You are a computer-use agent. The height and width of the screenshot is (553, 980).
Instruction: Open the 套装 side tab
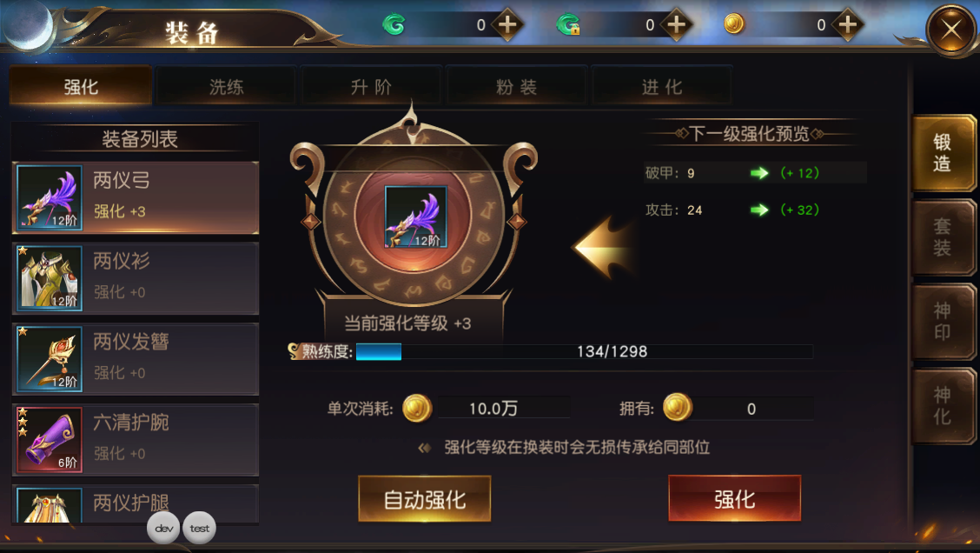(943, 237)
